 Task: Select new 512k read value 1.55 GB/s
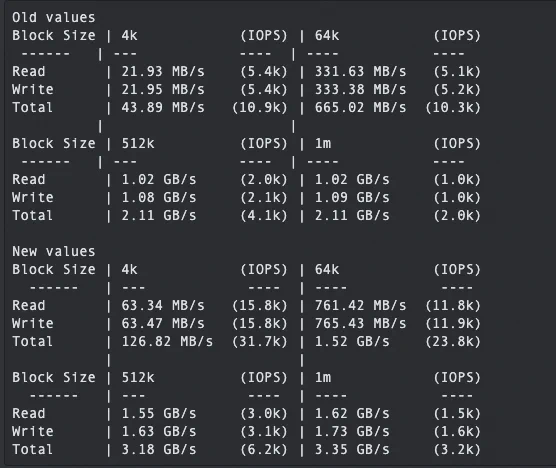(159, 413)
